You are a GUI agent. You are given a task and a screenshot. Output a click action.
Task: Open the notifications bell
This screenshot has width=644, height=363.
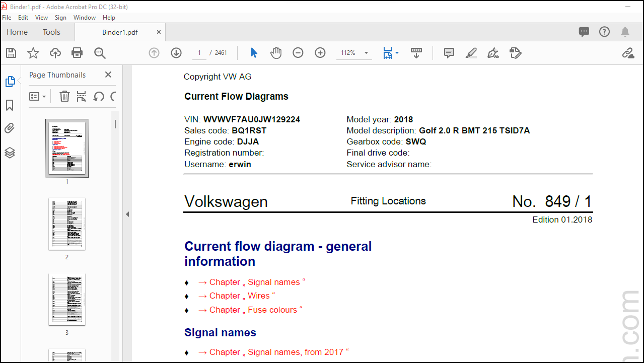[625, 32]
